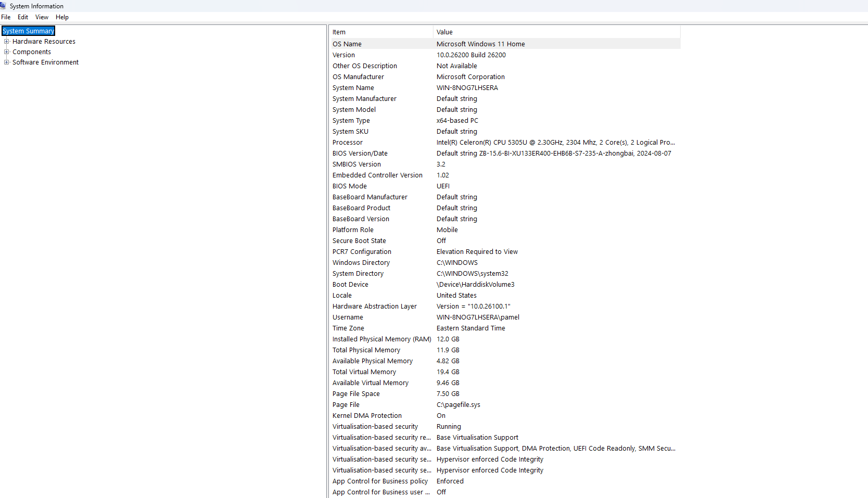Screen dimensions: 868x498
Task: Sort by the Value column header
Action: point(557,32)
